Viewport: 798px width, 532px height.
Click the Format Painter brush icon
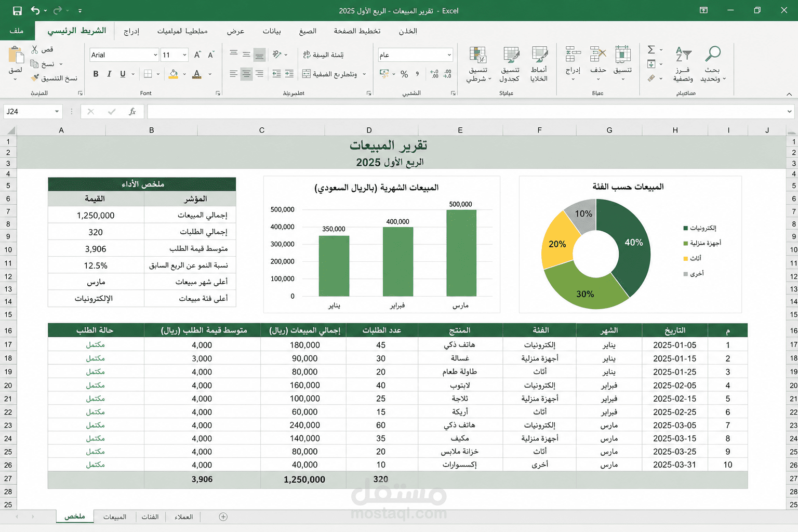coord(35,78)
